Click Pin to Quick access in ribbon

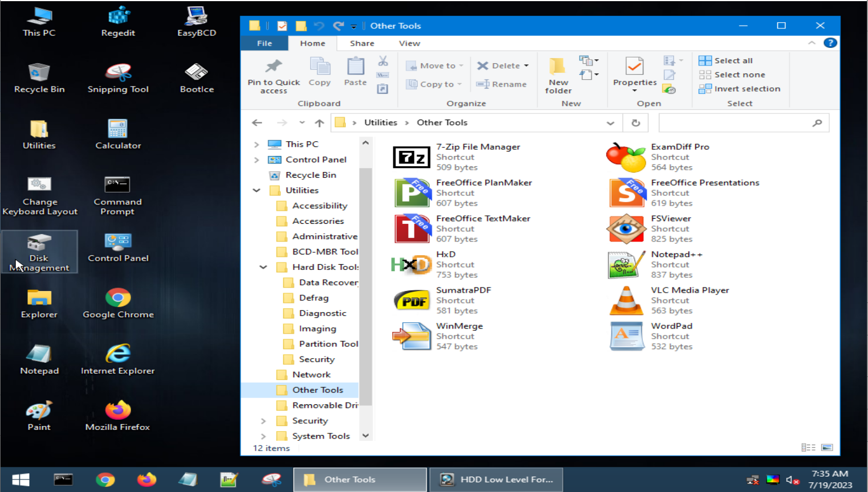tap(274, 76)
